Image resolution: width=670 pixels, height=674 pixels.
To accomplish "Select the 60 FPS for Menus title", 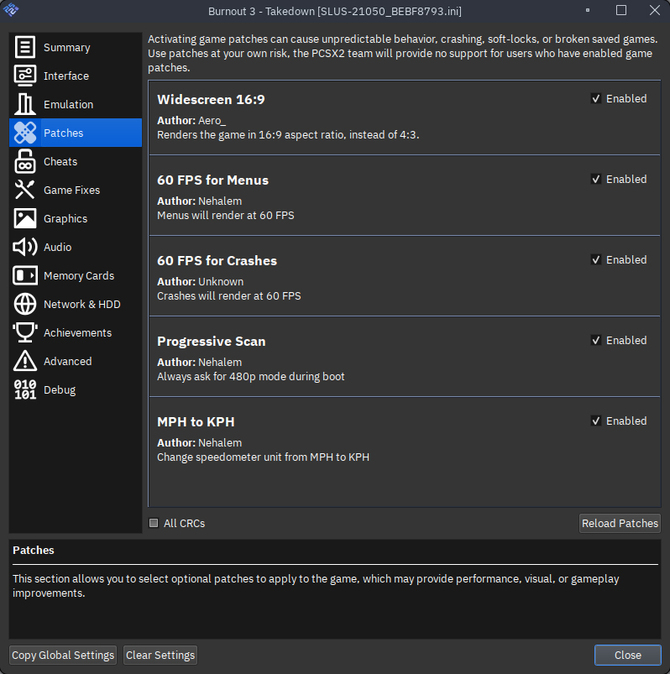I will [213, 180].
